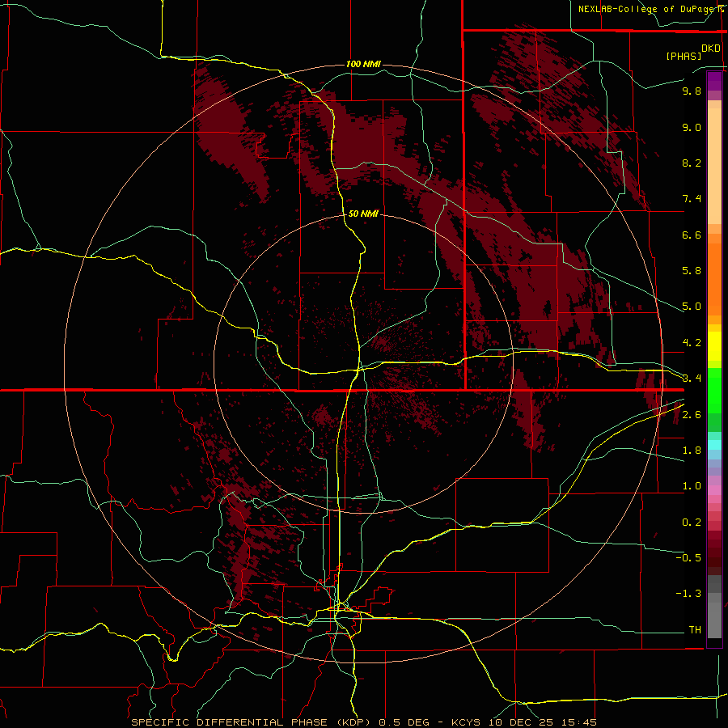Pick the yellow color bar segment

(714, 346)
